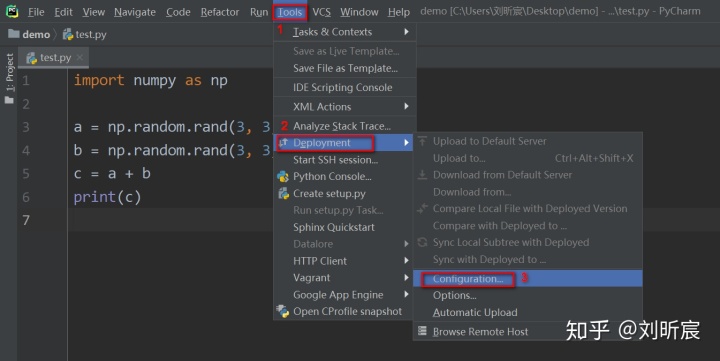Click the PyCharm logo icon
The image size is (720, 361).
(x=12, y=11)
